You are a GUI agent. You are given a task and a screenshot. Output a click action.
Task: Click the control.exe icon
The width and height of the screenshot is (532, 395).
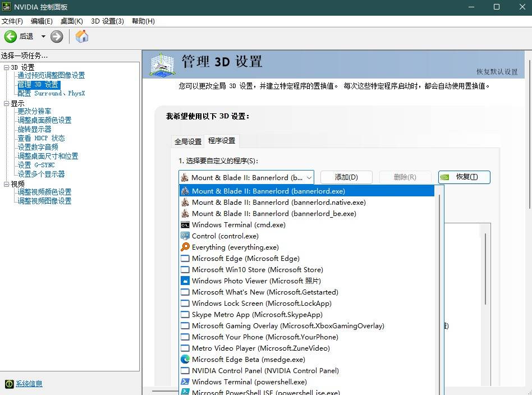coord(185,236)
